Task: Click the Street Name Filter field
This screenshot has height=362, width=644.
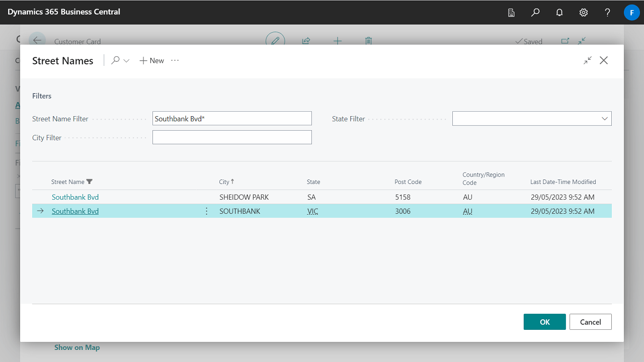Action: click(x=232, y=119)
